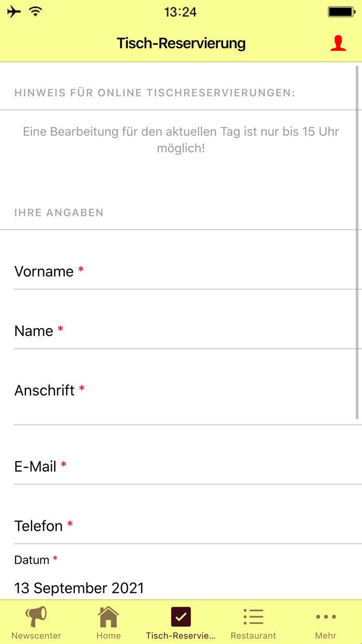Select the Home house icon
The width and height of the screenshot is (362, 644).
[x=109, y=617]
